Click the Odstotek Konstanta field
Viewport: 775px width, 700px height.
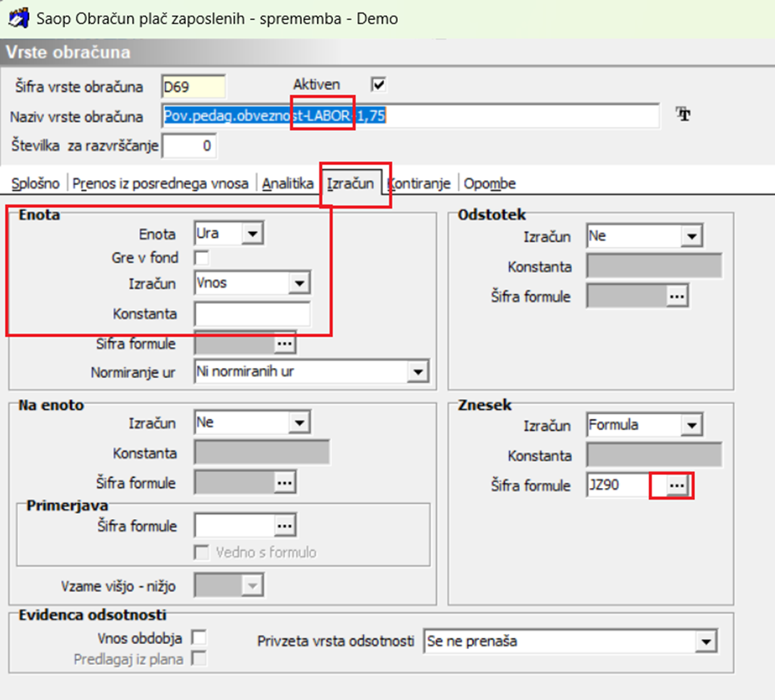tap(654, 266)
